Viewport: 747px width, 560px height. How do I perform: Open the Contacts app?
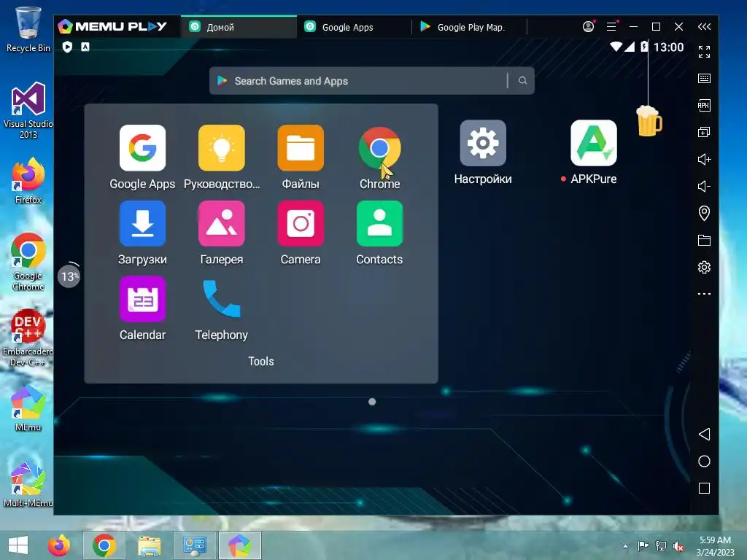click(x=379, y=223)
